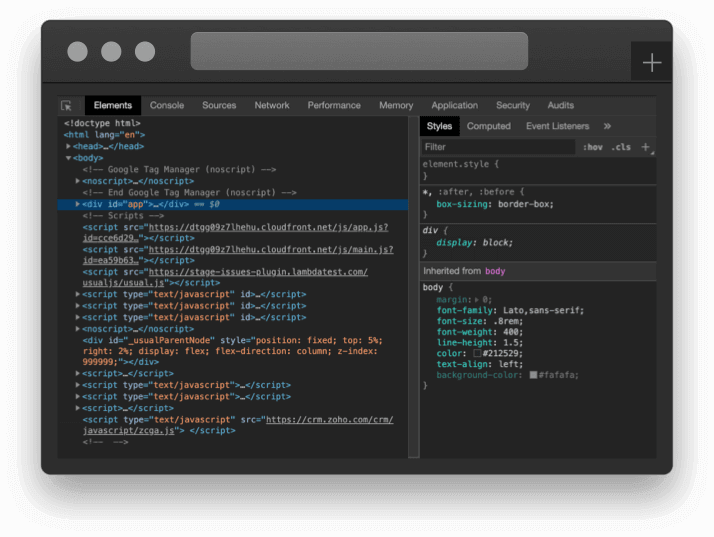
Task: Open the Application tab
Action: pos(454,105)
